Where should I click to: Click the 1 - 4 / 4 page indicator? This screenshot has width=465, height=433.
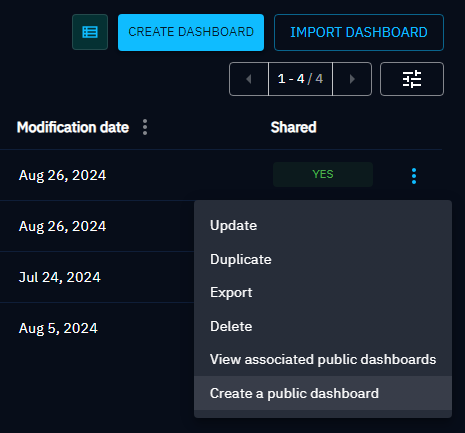(300, 79)
